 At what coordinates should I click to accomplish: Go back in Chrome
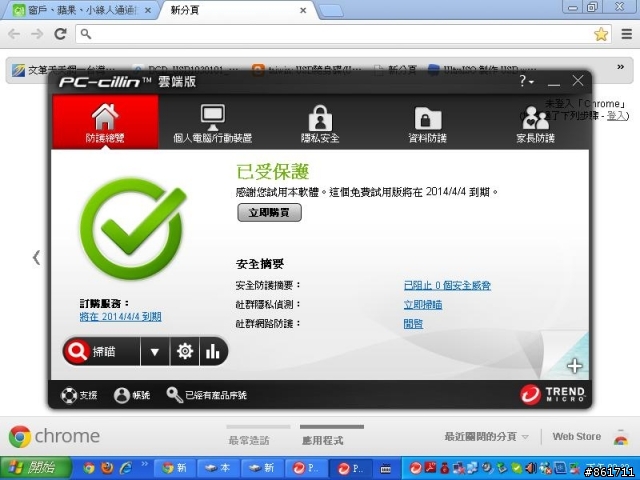(x=14, y=34)
